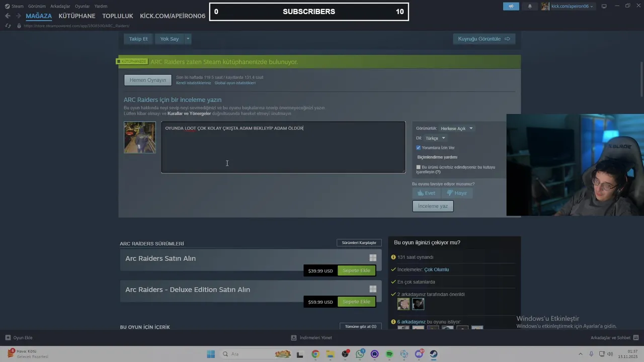Open the Görünüm menu

[37, 6]
